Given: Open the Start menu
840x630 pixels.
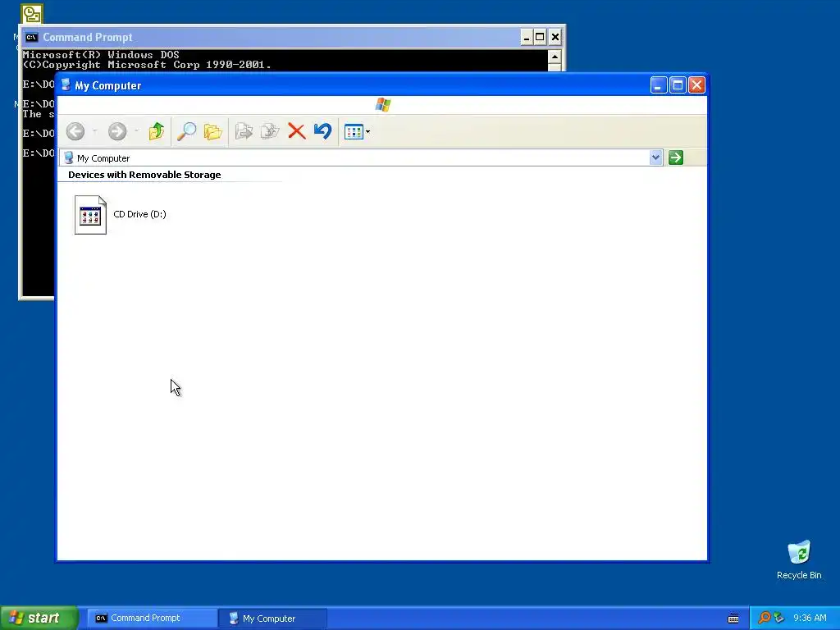Looking at the screenshot, I should [x=39, y=618].
